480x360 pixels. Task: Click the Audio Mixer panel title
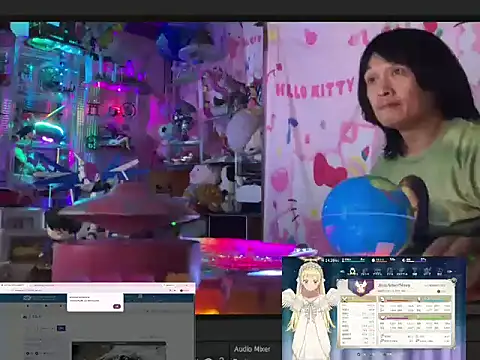(252, 349)
